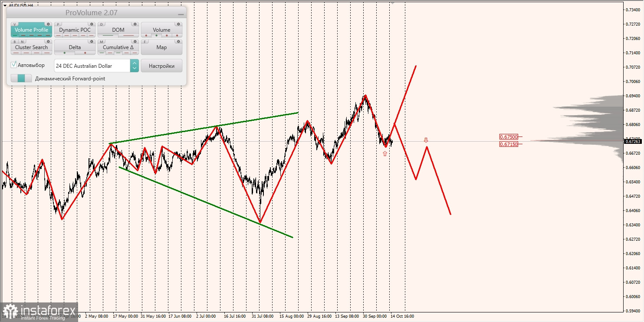Screen dimensions: 644x322
Task: Open contract dropdown stepper arrows
Action: click(134, 66)
